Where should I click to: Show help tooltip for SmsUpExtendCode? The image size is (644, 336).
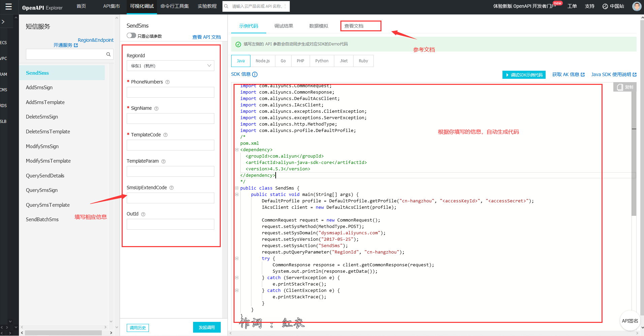(x=172, y=188)
